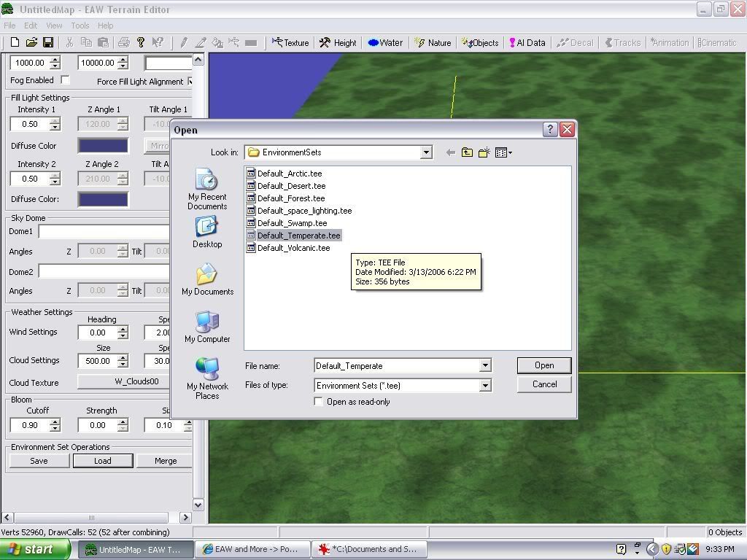
Task: Switch to Objects editing mode
Action: coord(480,43)
